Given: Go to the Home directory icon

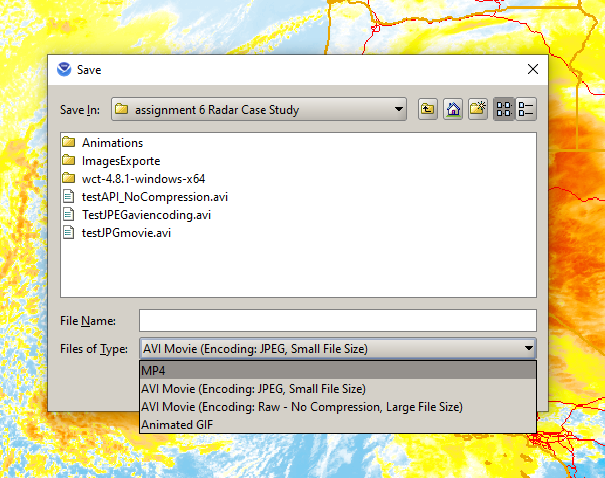Looking at the screenshot, I should tap(453, 109).
